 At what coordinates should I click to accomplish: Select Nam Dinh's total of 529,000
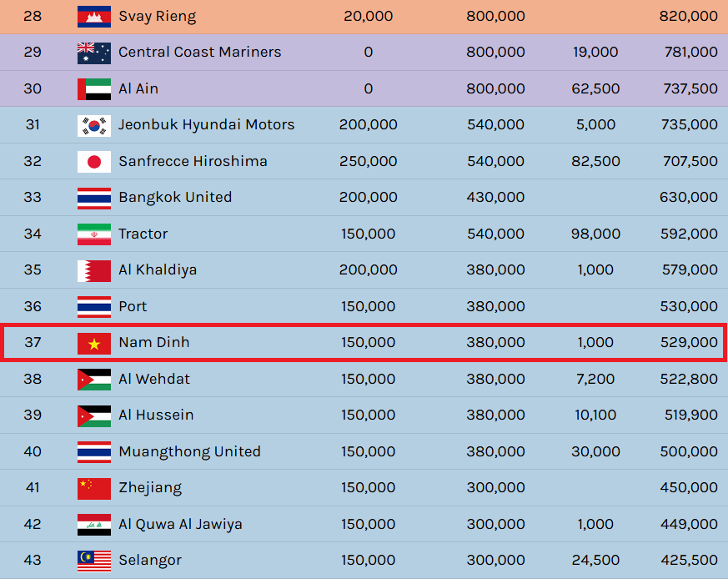point(688,343)
